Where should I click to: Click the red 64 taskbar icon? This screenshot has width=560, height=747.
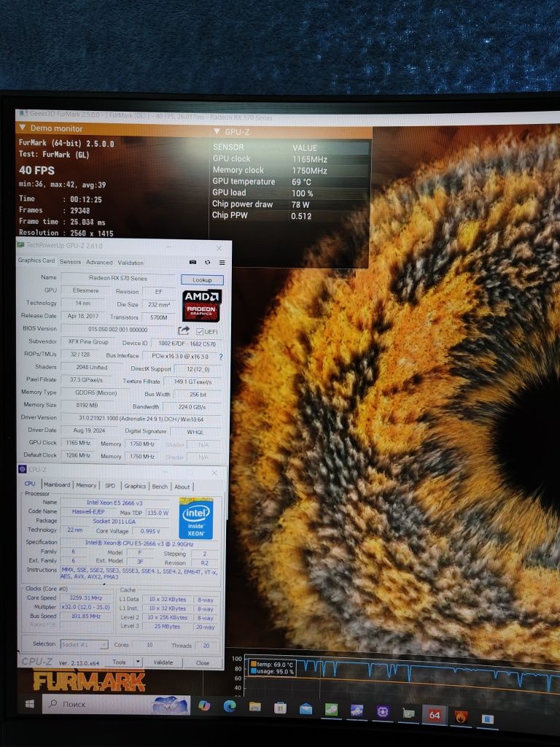pos(435,715)
